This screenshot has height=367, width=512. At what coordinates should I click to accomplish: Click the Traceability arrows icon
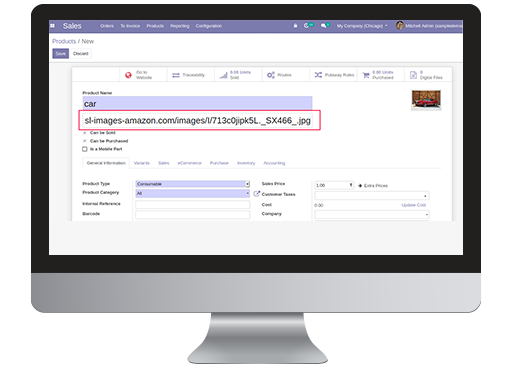pyautogui.click(x=176, y=75)
